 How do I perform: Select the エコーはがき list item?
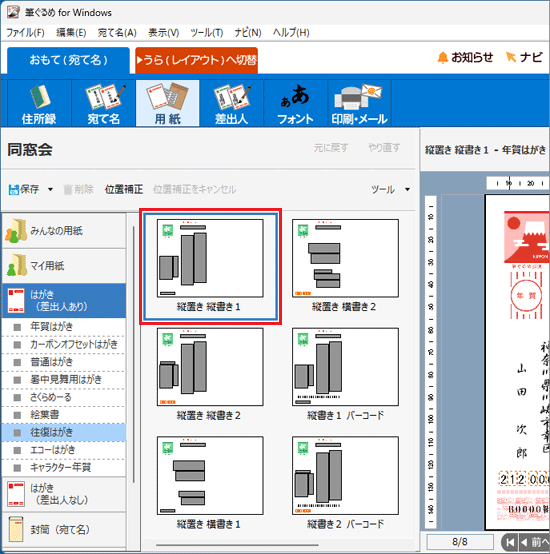click(64, 450)
